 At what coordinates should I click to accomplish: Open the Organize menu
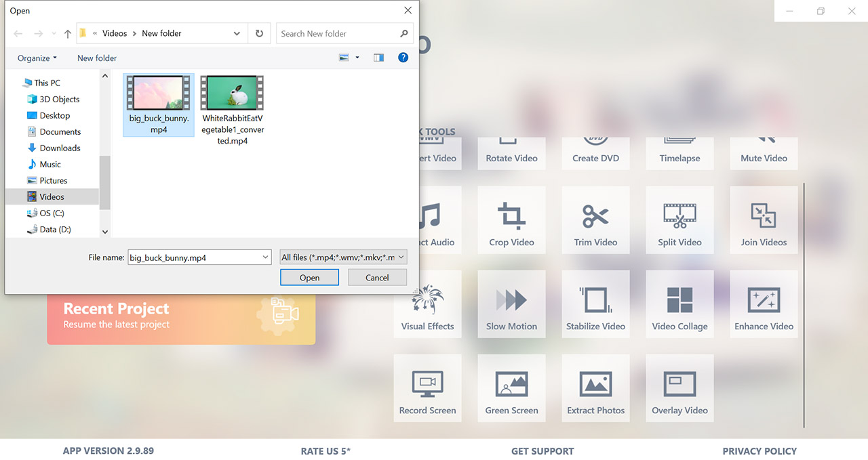[x=36, y=58]
